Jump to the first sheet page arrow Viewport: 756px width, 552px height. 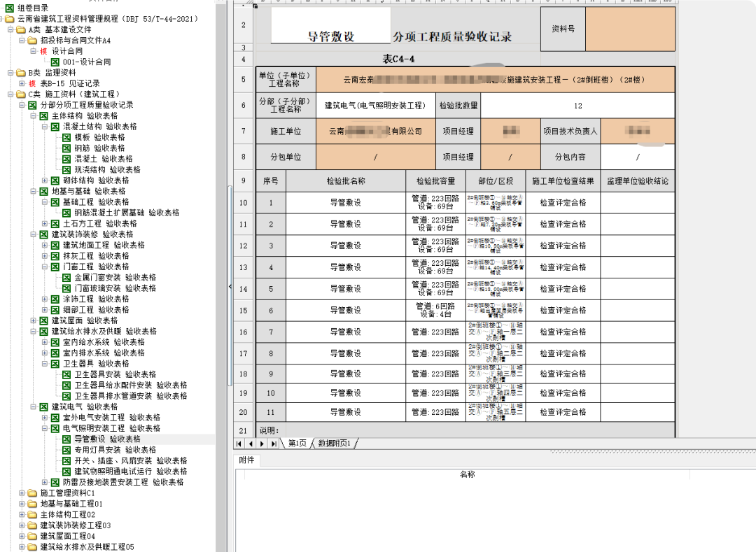click(x=239, y=444)
